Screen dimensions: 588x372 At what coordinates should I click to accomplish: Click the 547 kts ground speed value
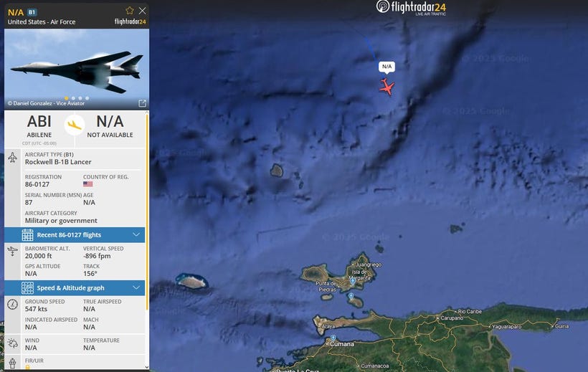[36, 309]
